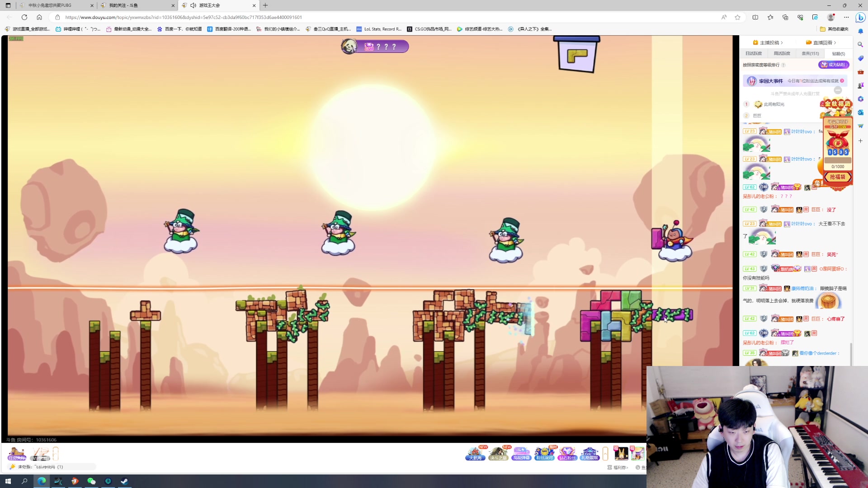Image resolution: width=868 pixels, height=488 pixels.
Task: Click the 大航海 gift icon
Action: click(x=475, y=453)
